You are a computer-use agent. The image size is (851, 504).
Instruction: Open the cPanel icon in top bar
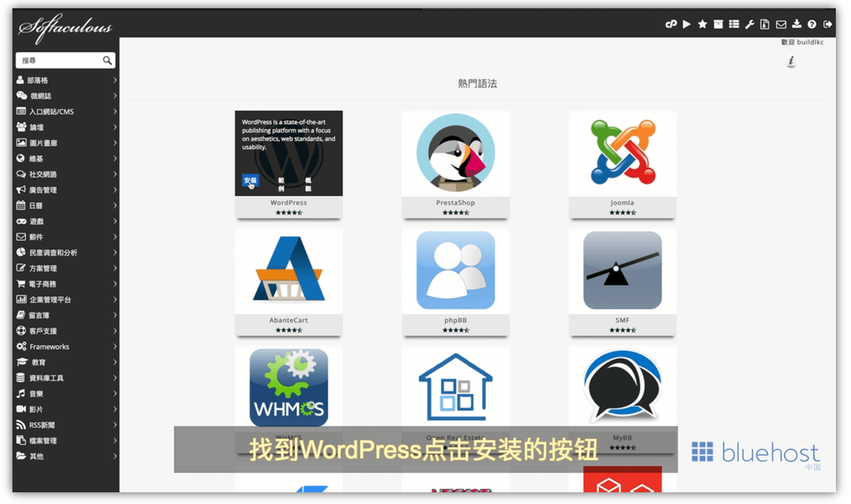click(670, 24)
